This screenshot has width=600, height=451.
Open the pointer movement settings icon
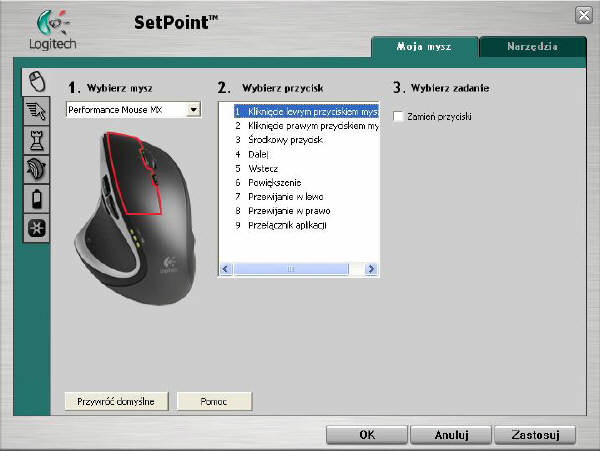(37, 111)
